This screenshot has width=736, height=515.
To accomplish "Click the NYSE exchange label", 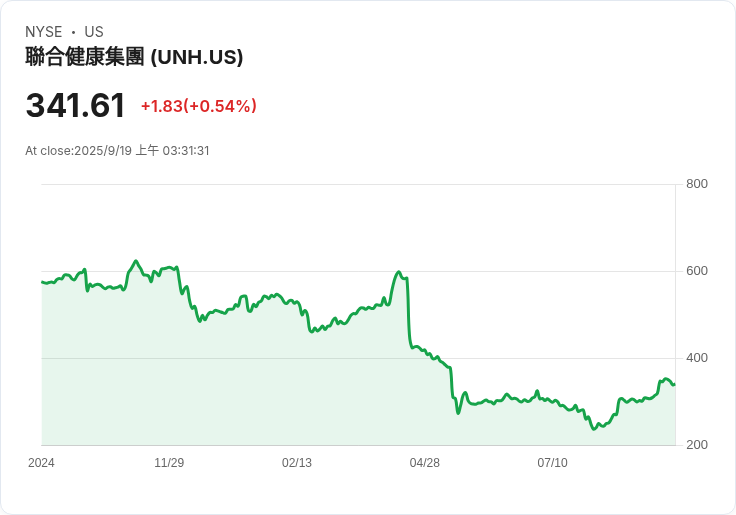I will tap(44, 32).
